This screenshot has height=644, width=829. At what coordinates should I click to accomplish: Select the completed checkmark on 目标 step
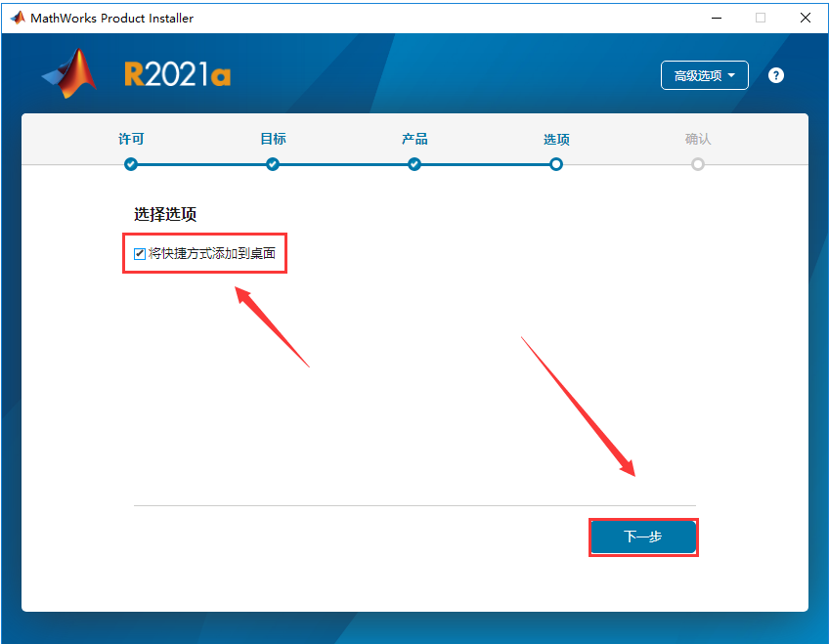[273, 164]
